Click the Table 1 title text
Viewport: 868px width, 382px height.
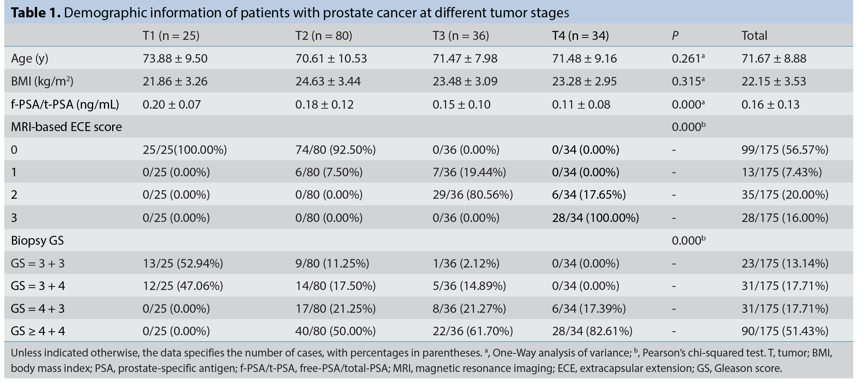pyautogui.click(x=290, y=13)
